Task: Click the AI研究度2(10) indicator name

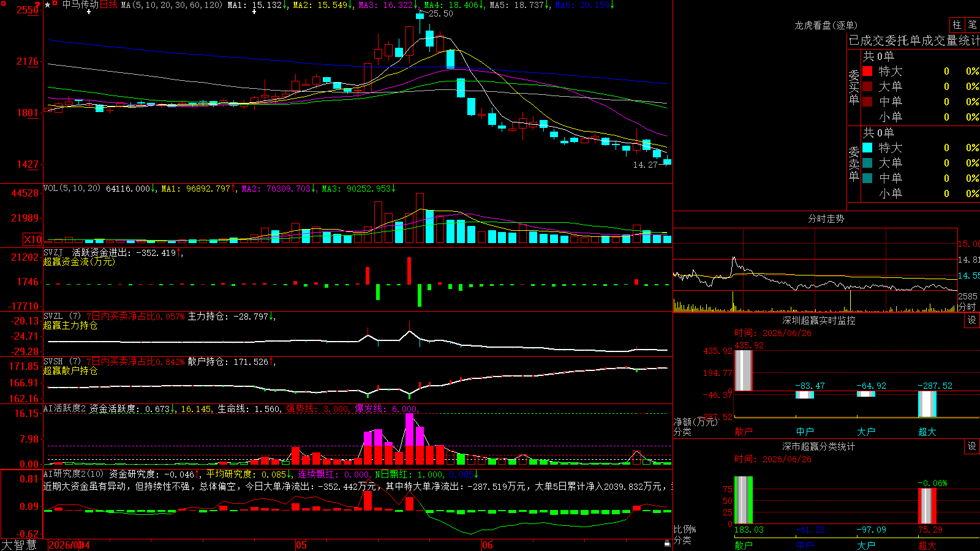Action: pos(73,474)
